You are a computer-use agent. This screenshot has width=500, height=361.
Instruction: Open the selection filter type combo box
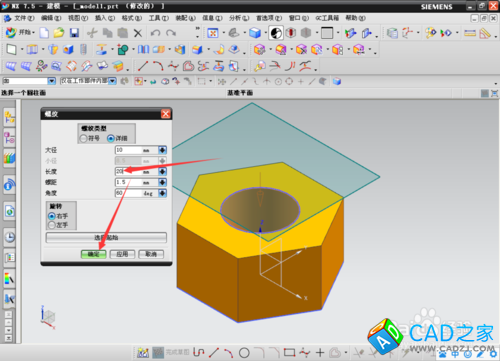(x=29, y=81)
